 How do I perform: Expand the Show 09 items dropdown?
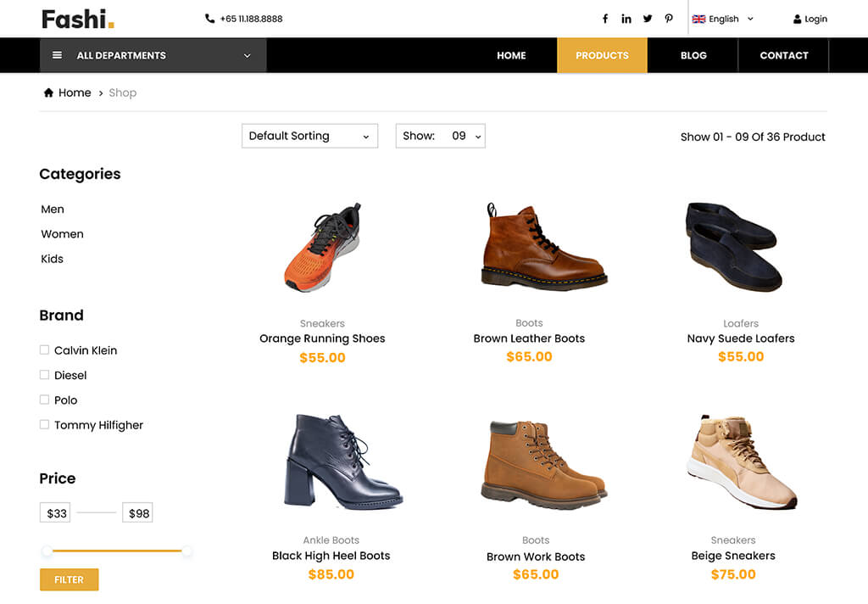click(x=440, y=136)
